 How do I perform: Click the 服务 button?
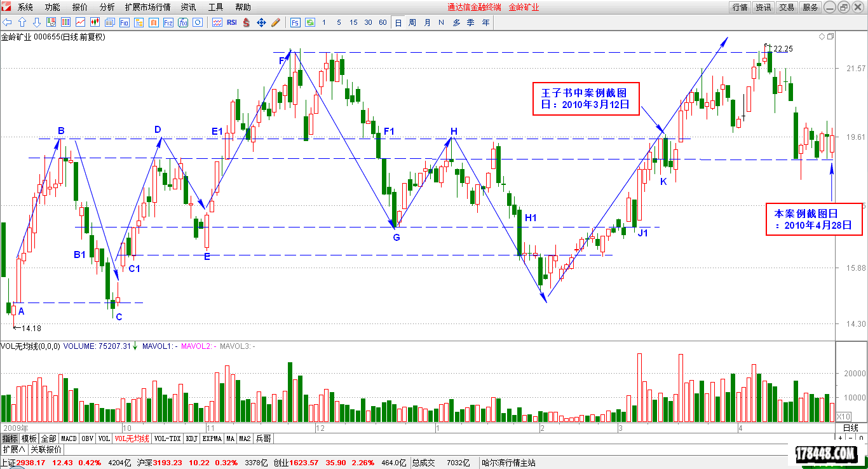coord(810,7)
